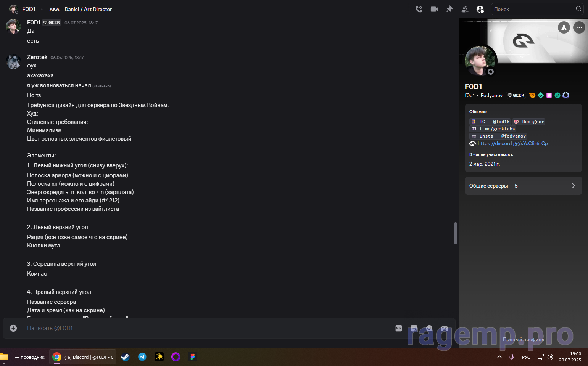Screen dimensions: 588x366
Task: Expand the 'Общие серверы — 5' section
Action: tap(523, 186)
